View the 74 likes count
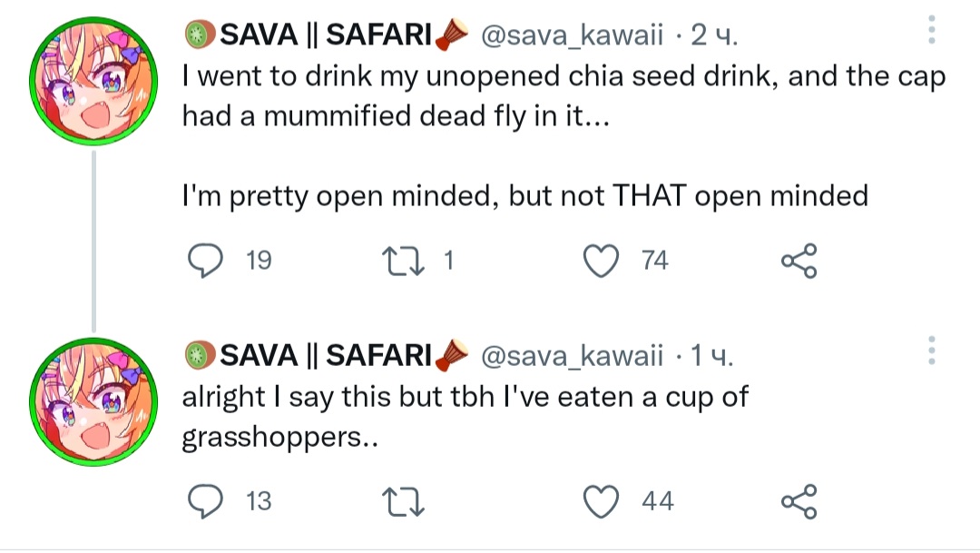This screenshot has height=553, width=980. click(654, 262)
